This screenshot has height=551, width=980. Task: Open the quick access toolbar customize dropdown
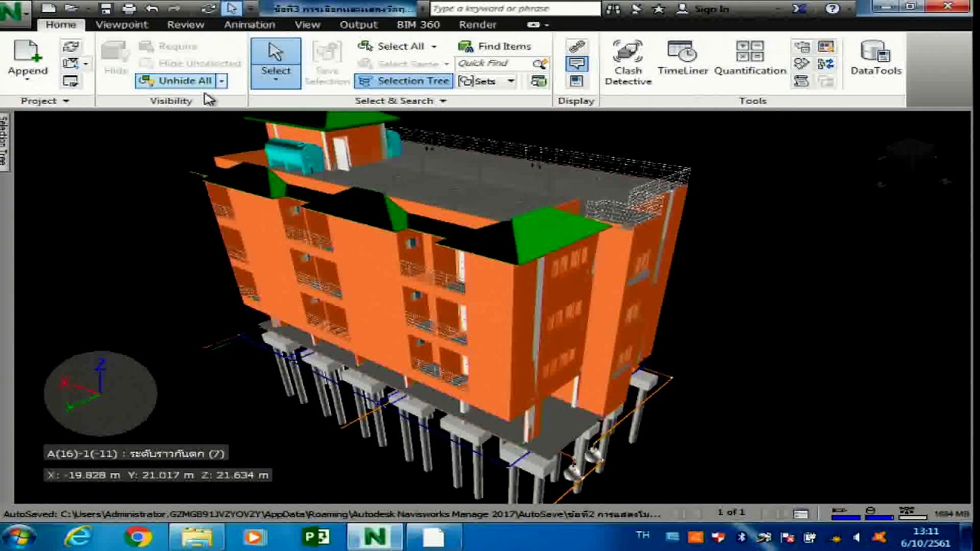pyautogui.click(x=250, y=8)
